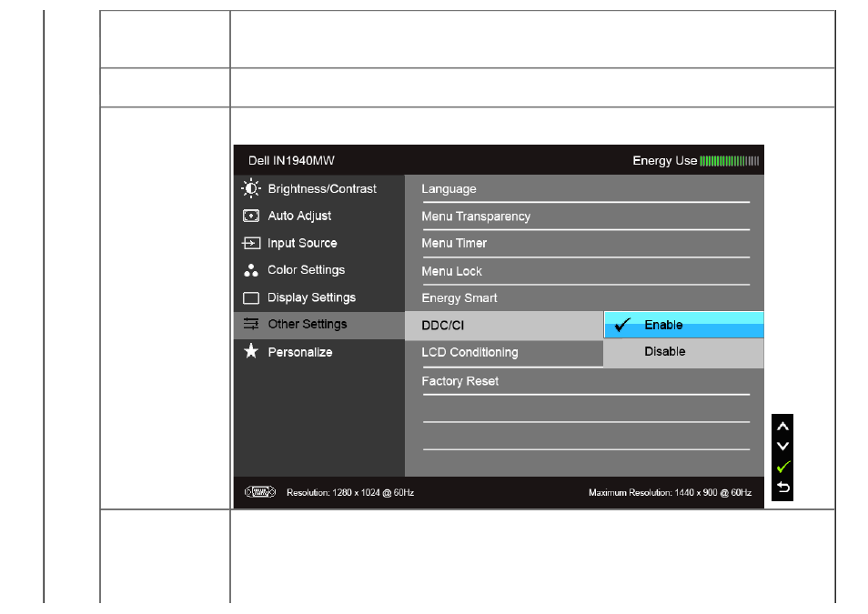Click the VGA connector icon
Screen dimensions: 868x614
[260, 491]
